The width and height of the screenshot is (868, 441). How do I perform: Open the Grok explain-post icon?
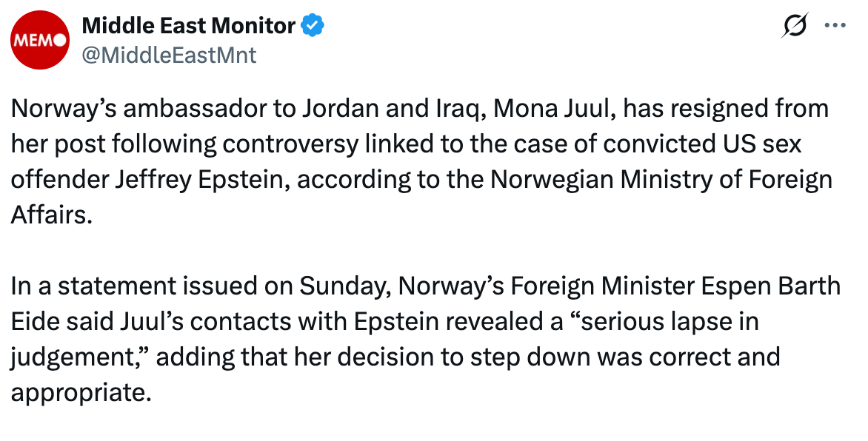pos(795,25)
